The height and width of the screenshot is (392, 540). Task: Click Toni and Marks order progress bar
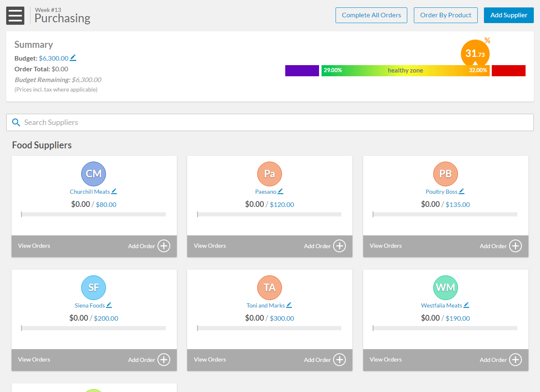click(x=269, y=328)
